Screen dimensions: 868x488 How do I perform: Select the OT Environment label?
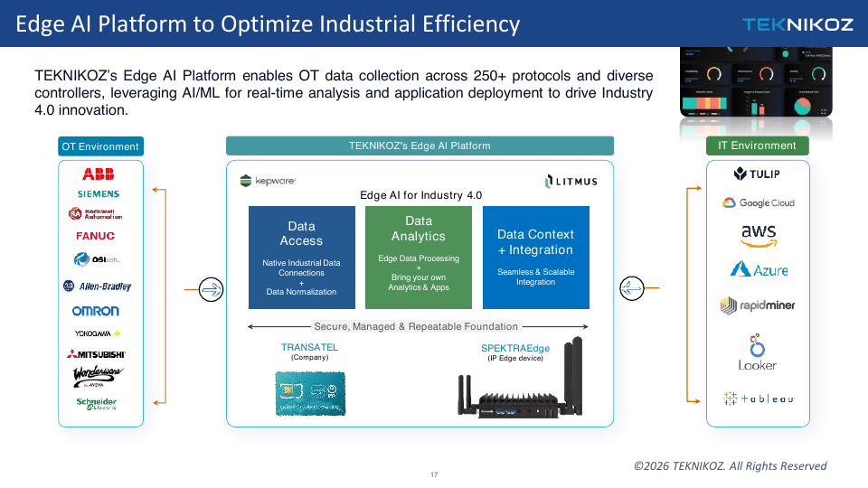coord(100,146)
